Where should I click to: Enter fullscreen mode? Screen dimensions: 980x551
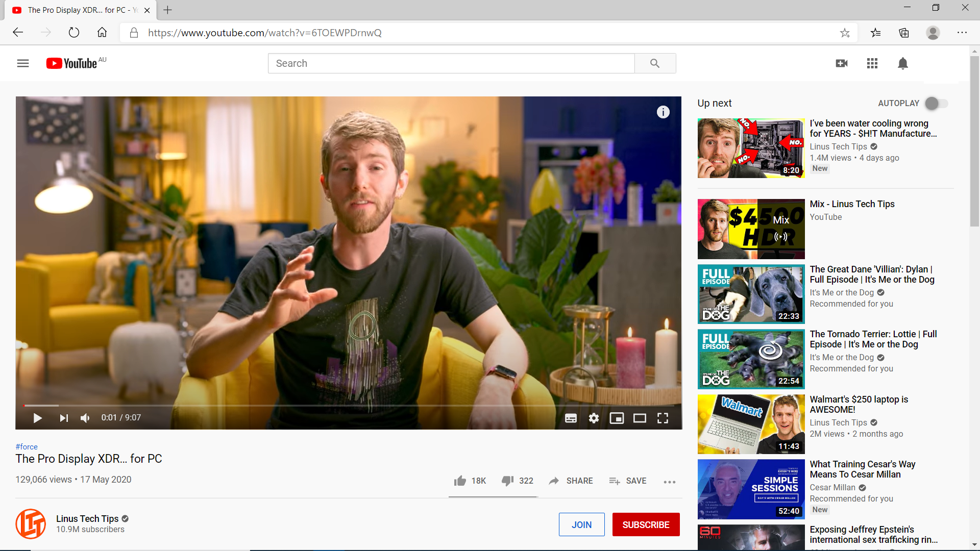pyautogui.click(x=663, y=418)
